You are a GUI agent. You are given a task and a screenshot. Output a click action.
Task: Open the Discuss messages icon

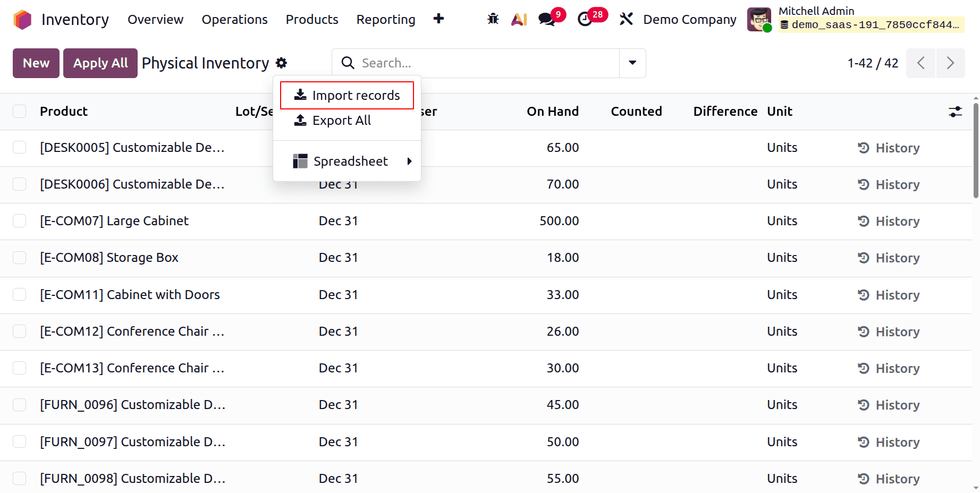(x=546, y=19)
